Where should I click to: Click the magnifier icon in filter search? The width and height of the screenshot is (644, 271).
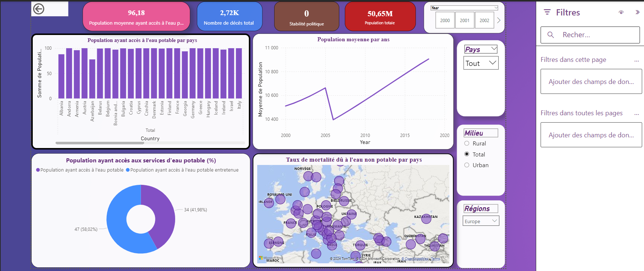(x=551, y=35)
